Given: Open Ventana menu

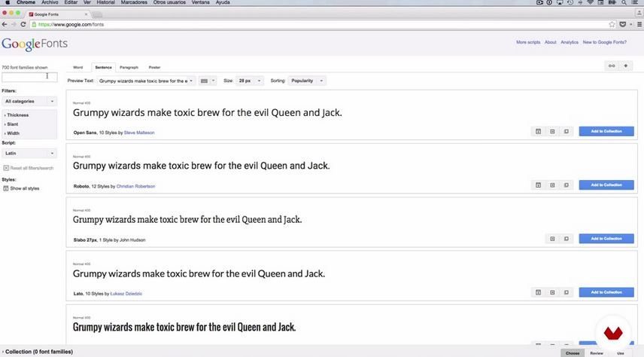Looking at the screenshot, I should pyautogui.click(x=200, y=2).
